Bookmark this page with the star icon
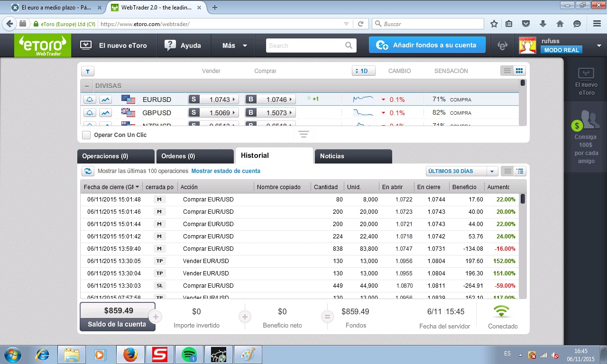The width and height of the screenshot is (607, 364). (494, 24)
